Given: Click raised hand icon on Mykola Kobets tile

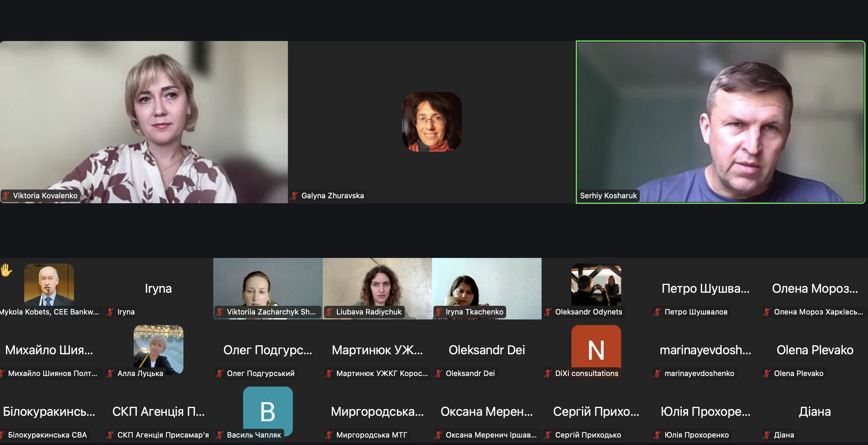Looking at the screenshot, I should point(6,270).
